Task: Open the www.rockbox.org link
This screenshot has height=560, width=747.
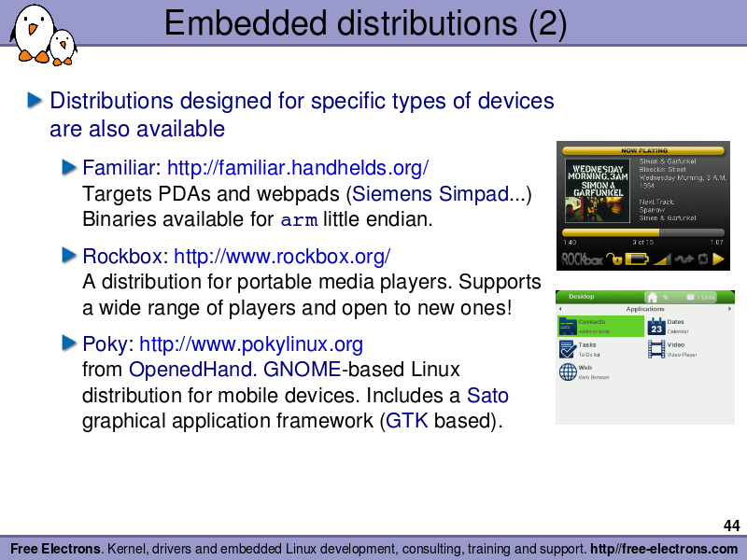Action: pyautogui.click(x=282, y=256)
